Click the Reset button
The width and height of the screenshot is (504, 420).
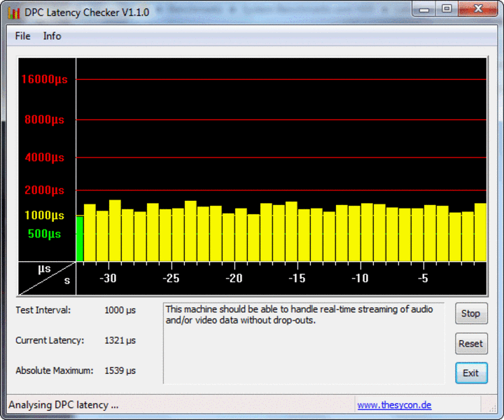(x=471, y=344)
